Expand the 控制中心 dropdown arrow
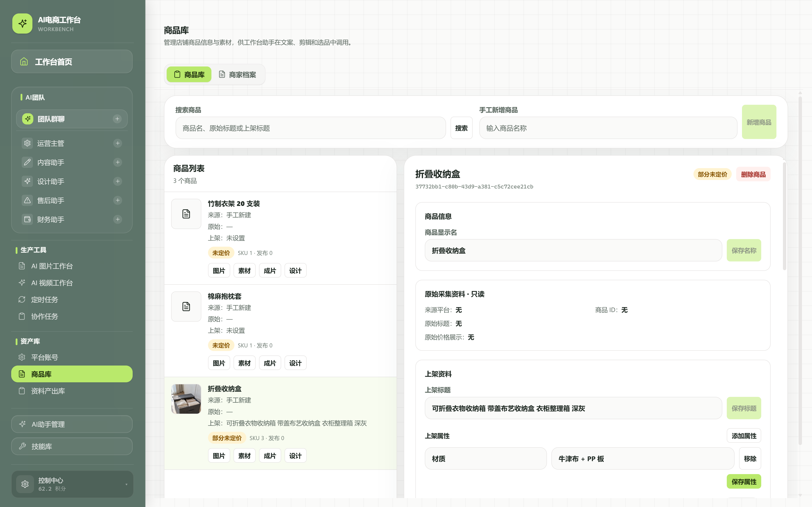The image size is (812, 507). coord(126,484)
